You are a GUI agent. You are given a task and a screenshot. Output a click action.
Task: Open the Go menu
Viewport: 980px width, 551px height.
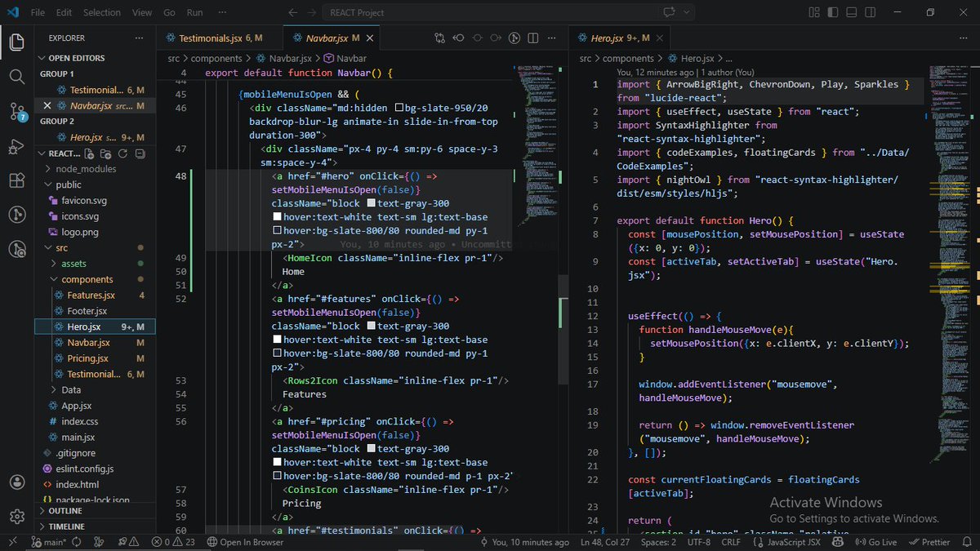pyautogui.click(x=169, y=12)
